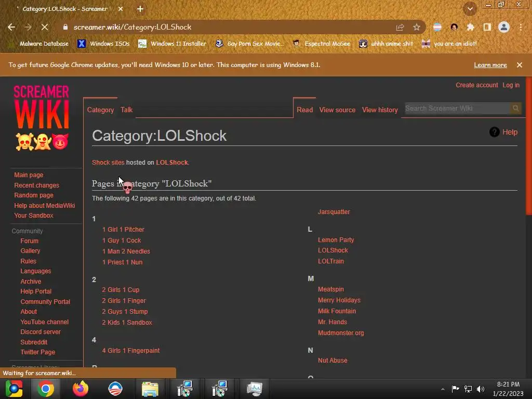Open the Milk Fountain page link

(x=337, y=311)
